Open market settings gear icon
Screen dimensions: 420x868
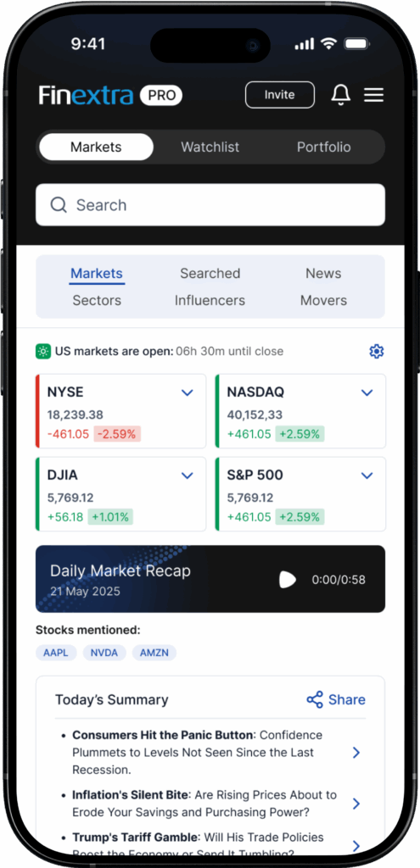[x=377, y=352]
